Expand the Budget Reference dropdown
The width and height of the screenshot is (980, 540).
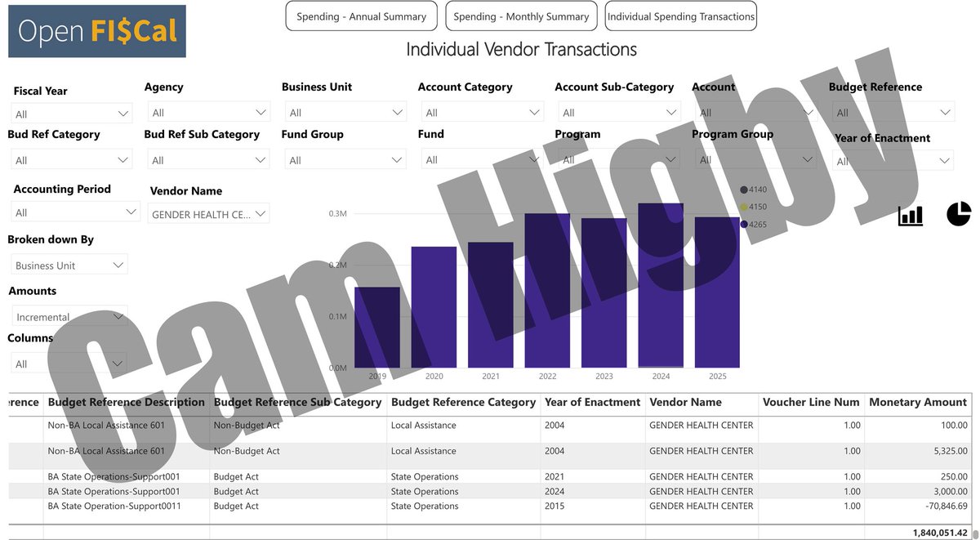click(893, 112)
